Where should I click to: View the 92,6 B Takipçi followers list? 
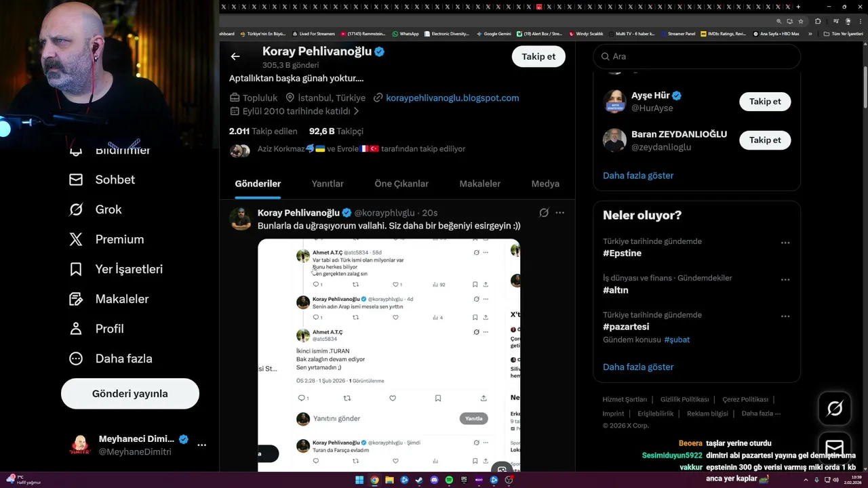(x=336, y=131)
